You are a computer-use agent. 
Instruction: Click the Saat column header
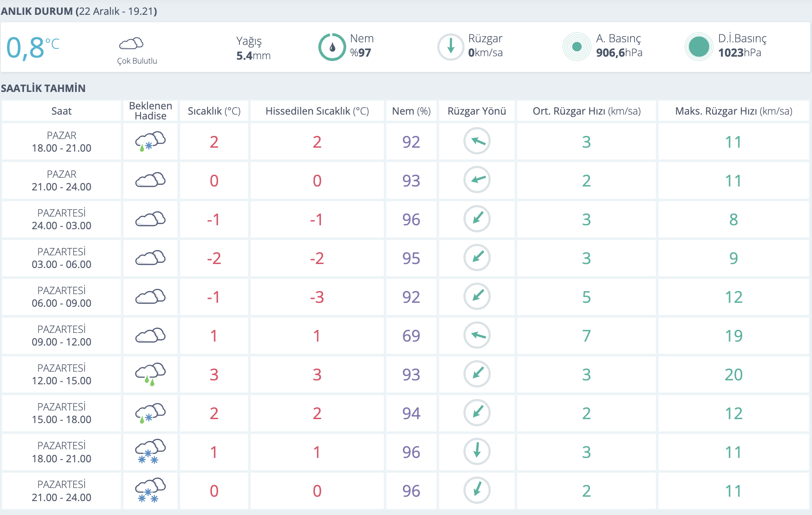coord(61,111)
